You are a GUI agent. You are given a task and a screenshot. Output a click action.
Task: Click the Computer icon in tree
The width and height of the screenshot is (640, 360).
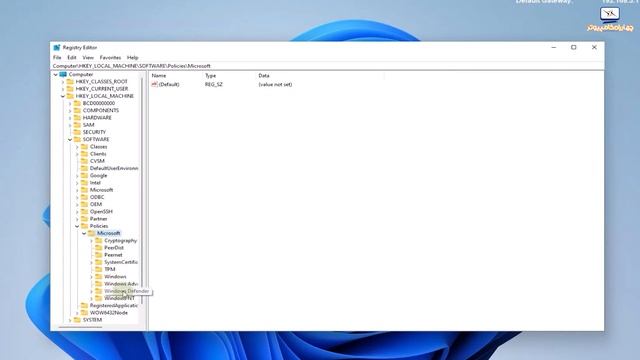pyautogui.click(x=63, y=74)
